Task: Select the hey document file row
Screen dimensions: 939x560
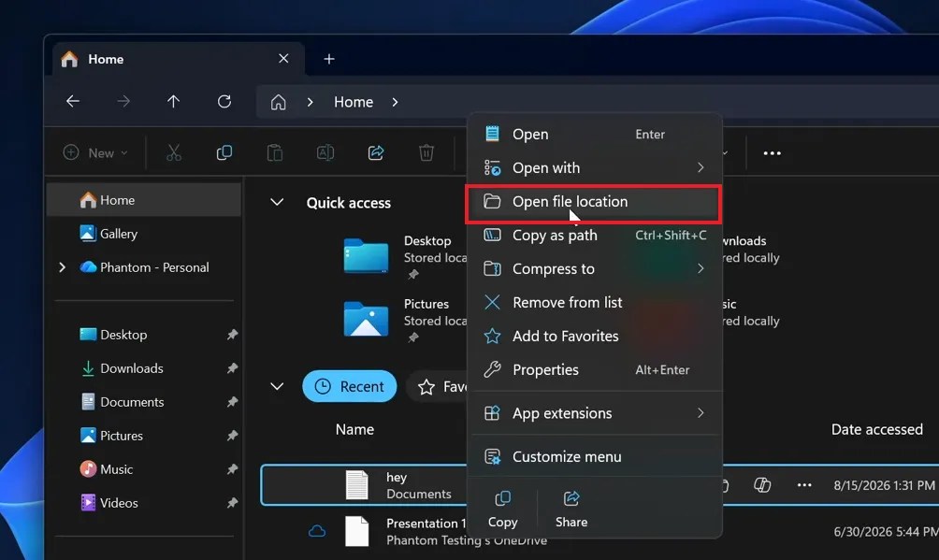Action: click(x=599, y=485)
